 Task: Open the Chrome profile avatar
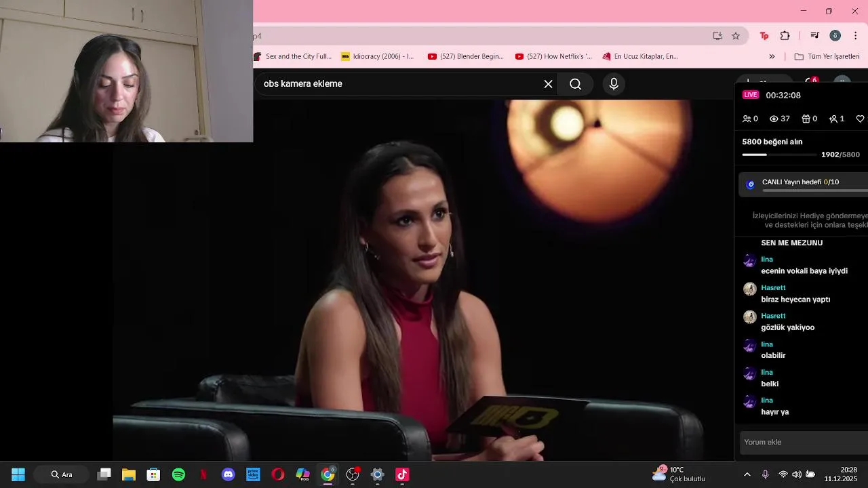point(835,36)
